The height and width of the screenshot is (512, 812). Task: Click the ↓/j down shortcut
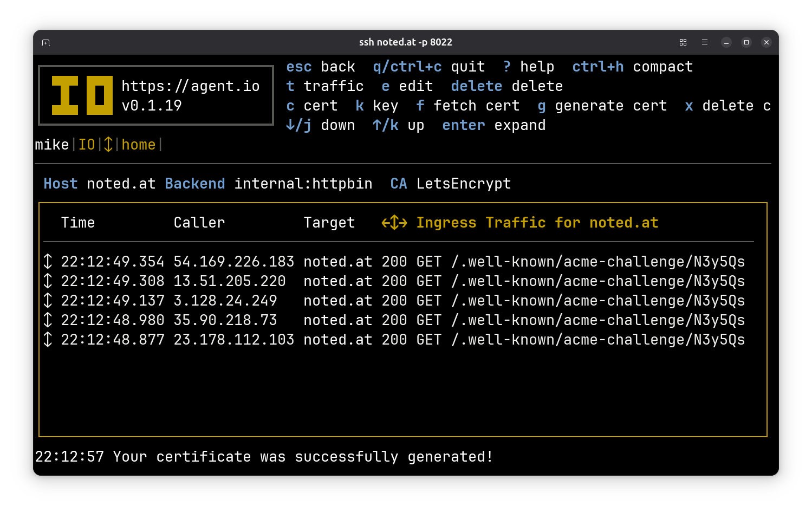coord(321,125)
